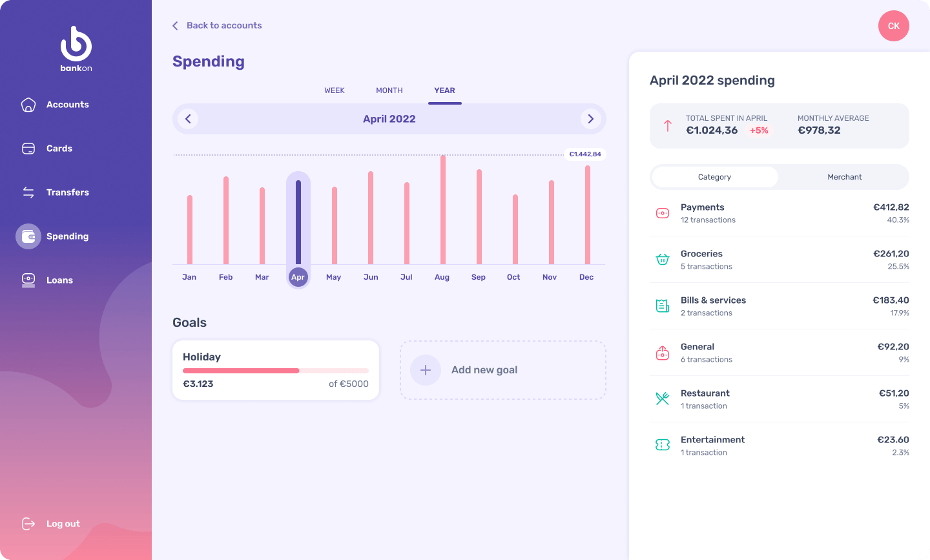
Task: Click '12 transactions' under Payments
Action: click(x=708, y=220)
